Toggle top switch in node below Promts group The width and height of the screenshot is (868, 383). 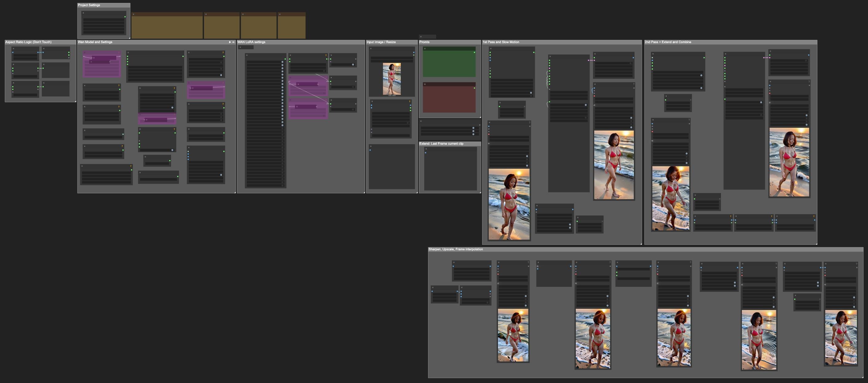(x=473, y=128)
